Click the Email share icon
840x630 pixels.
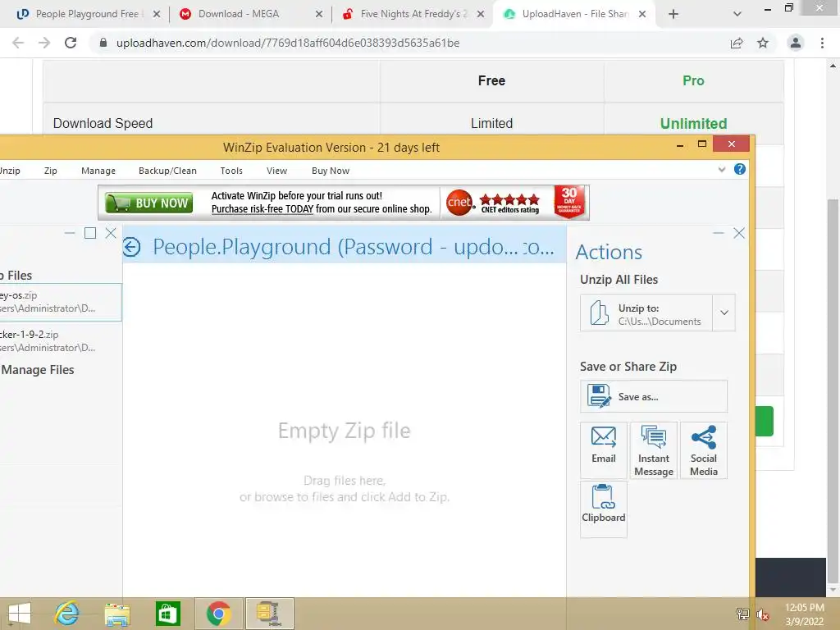coord(603,450)
